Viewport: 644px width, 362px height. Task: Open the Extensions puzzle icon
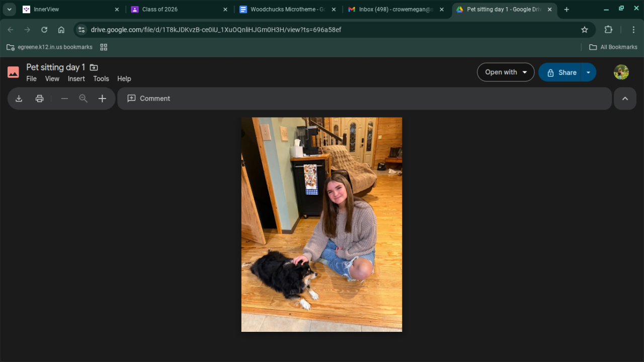pos(608,30)
